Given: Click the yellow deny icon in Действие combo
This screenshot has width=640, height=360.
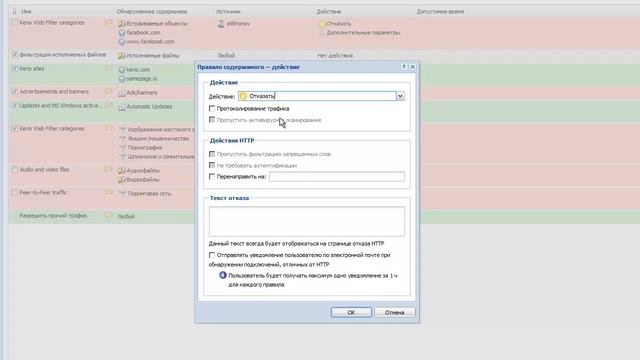Looking at the screenshot, I should [243, 96].
